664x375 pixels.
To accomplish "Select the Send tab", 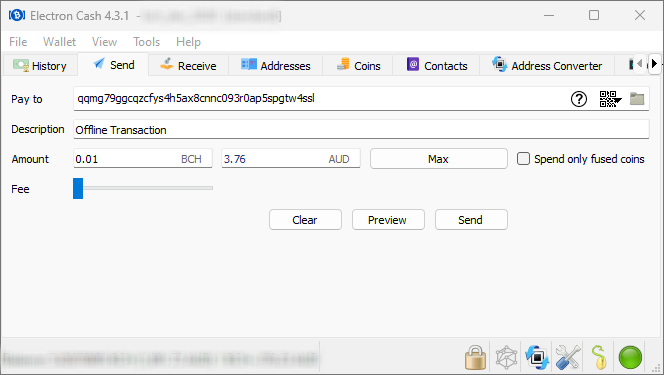I will [x=113, y=65].
